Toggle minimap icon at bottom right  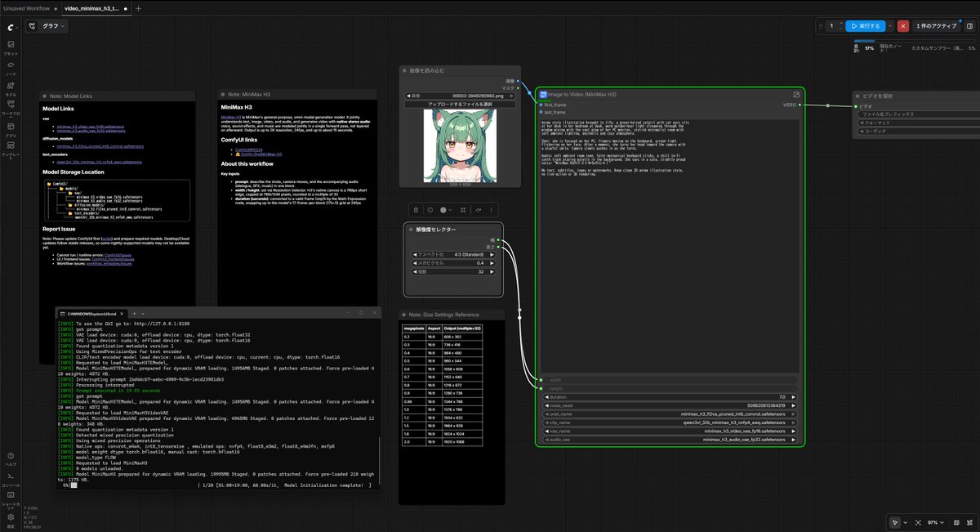point(955,521)
